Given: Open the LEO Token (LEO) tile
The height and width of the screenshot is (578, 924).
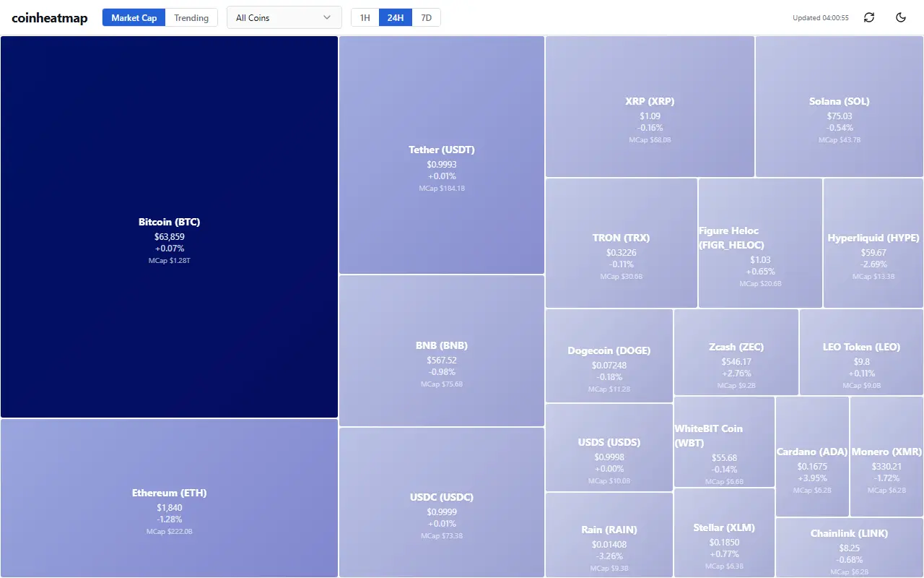Looking at the screenshot, I should pos(861,352).
